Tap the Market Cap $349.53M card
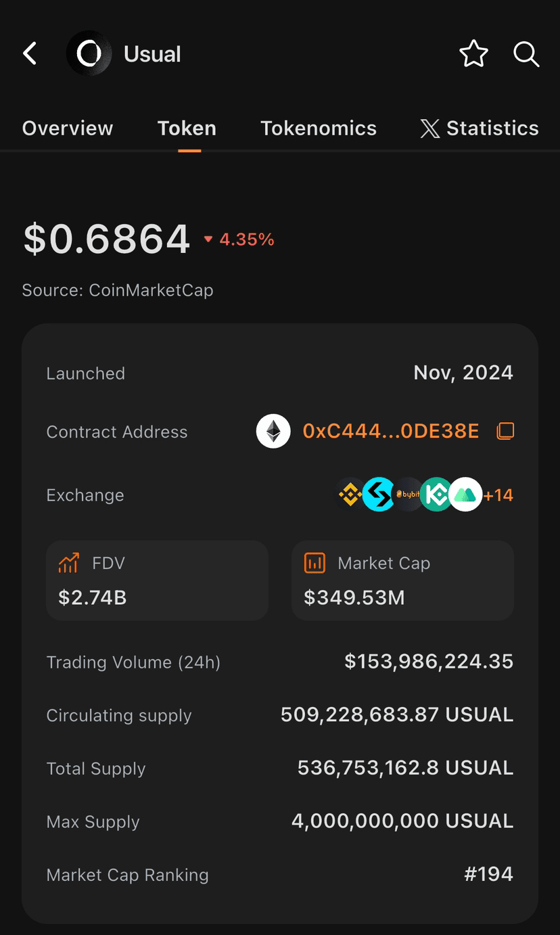The image size is (560, 935). [x=402, y=580]
